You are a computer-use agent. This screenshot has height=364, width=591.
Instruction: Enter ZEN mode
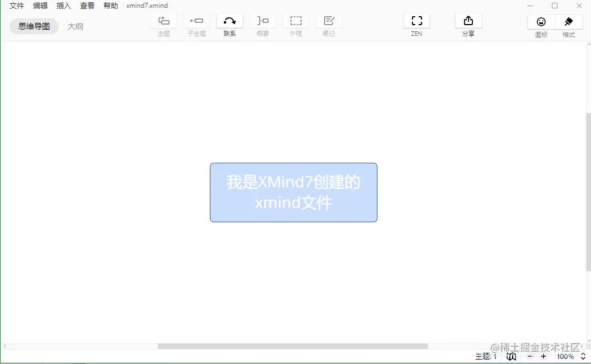click(416, 21)
